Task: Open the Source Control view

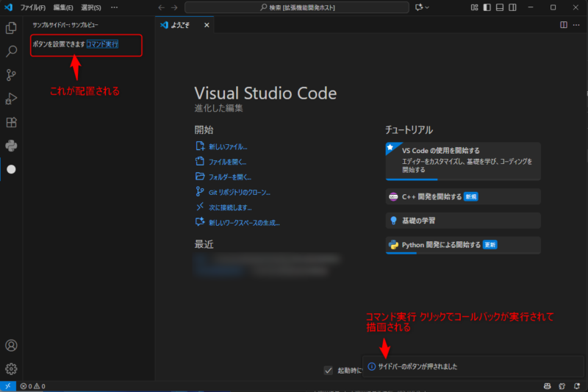Action: [11, 75]
